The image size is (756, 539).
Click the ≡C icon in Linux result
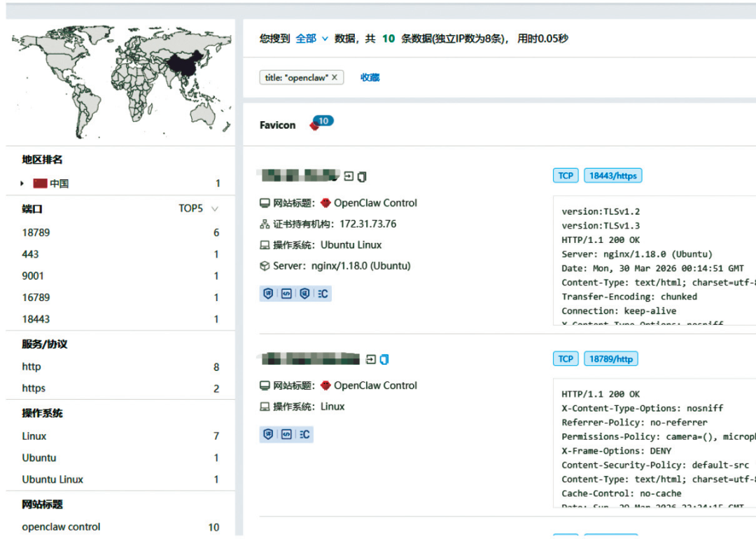coord(304,435)
